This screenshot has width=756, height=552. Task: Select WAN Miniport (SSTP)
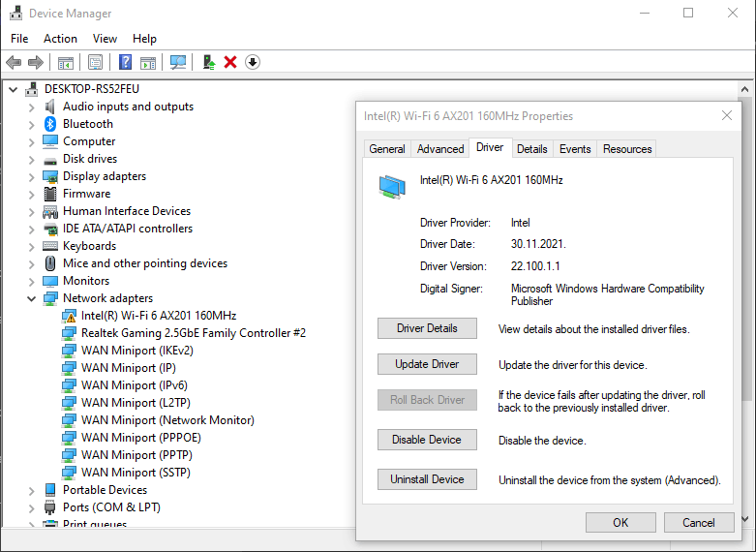(136, 473)
